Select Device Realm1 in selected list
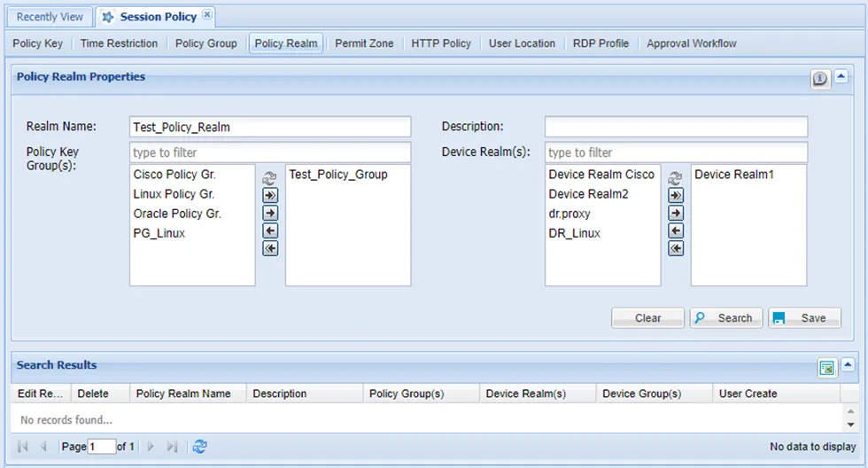 click(x=749, y=175)
